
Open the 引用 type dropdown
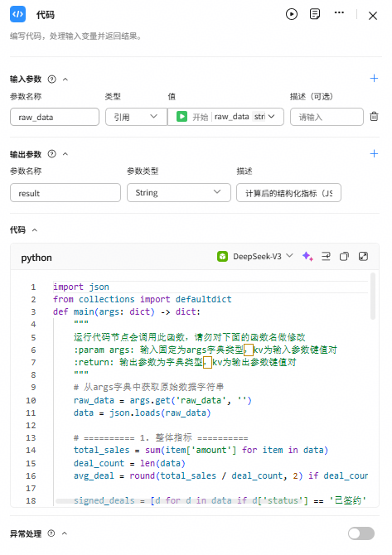click(x=137, y=117)
